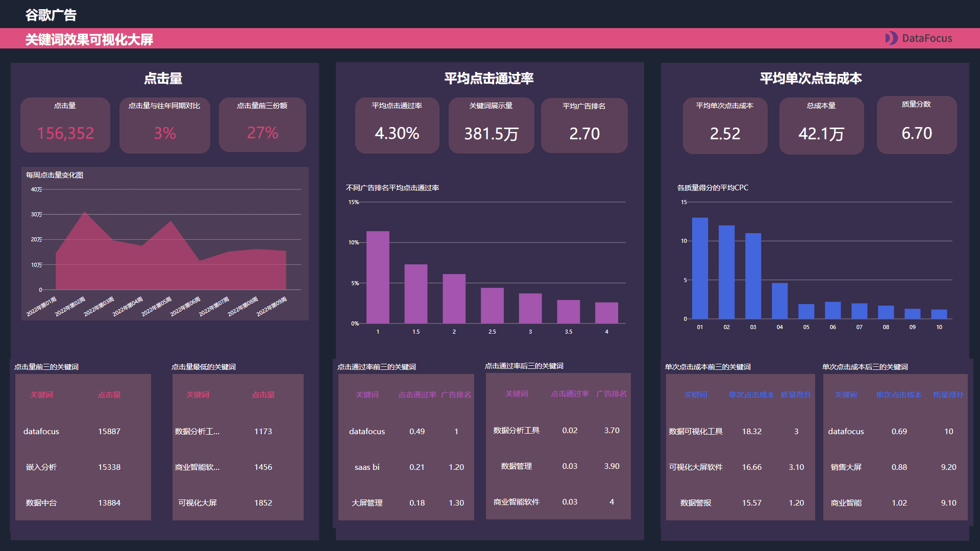The image size is (980, 551).
Task: Click 数据可视化工具 keyword with 18.32 cost
Action: (696, 431)
